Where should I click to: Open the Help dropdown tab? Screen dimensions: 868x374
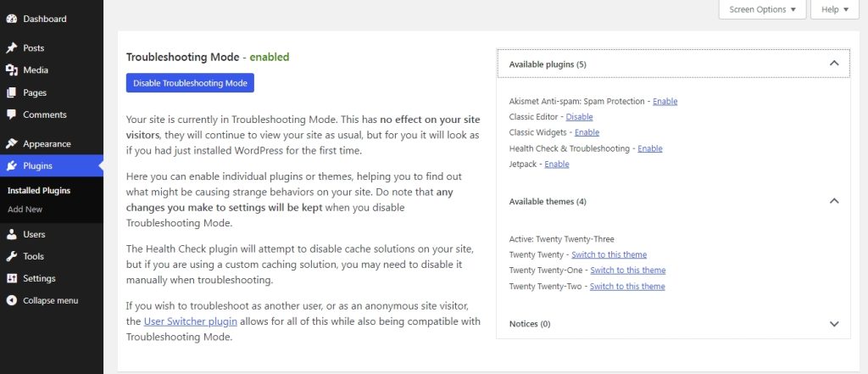[835, 9]
